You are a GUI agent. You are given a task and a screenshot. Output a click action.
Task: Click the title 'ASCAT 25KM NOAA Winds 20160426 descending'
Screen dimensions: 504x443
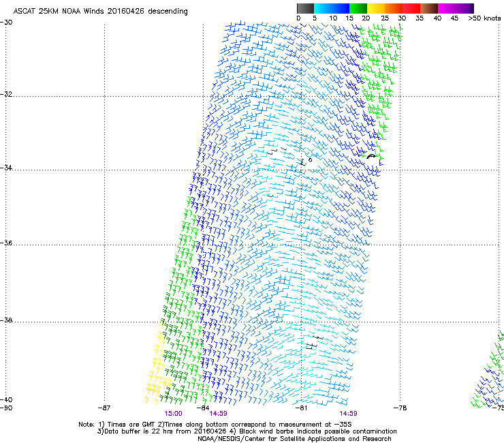[100, 12]
